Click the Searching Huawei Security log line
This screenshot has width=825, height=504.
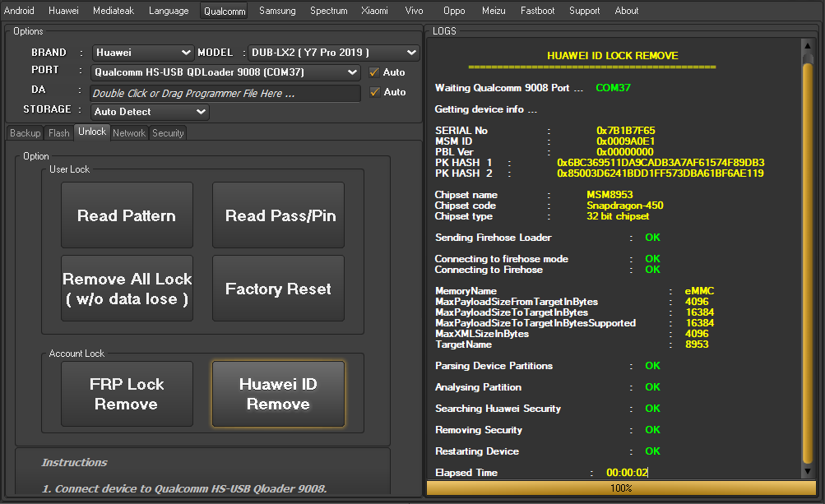pyautogui.click(x=547, y=409)
